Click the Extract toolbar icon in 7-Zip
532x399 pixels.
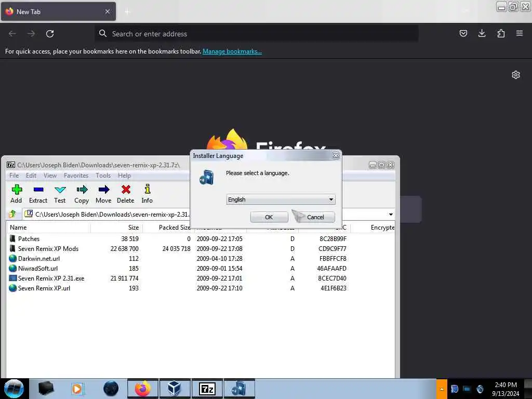coord(38,194)
